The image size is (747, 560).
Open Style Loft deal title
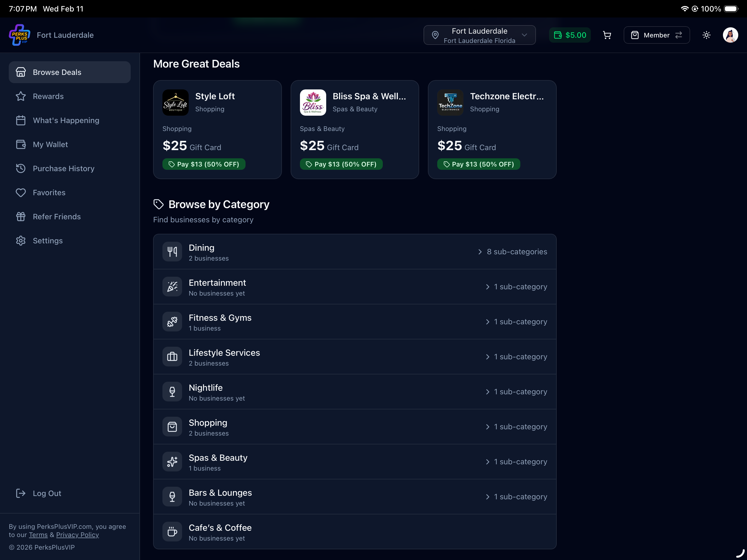tap(215, 96)
